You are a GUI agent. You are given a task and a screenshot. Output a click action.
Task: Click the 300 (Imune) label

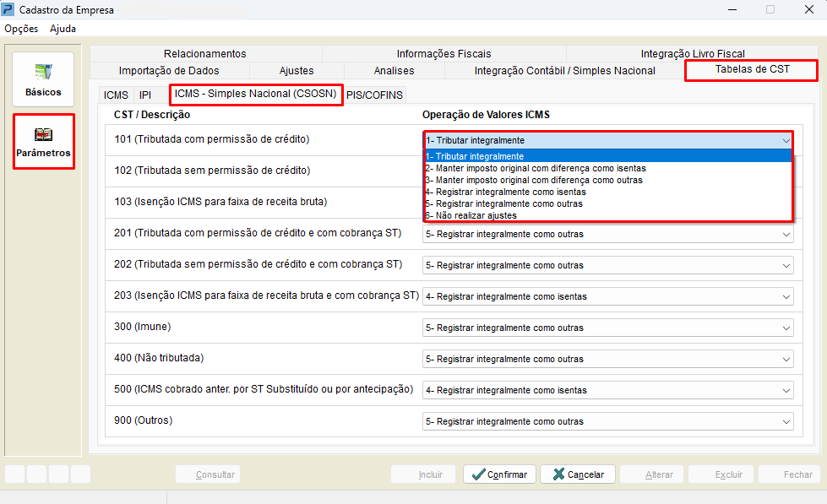point(143,327)
